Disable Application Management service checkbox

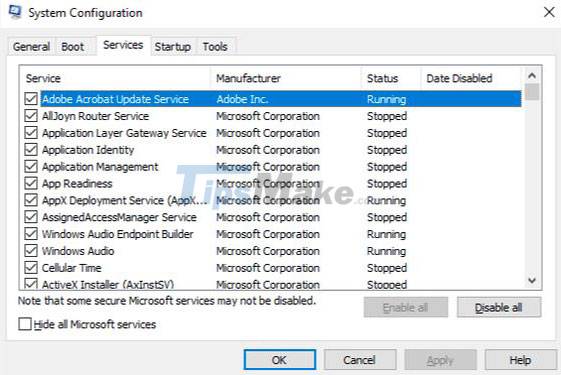click(x=31, y=166)
